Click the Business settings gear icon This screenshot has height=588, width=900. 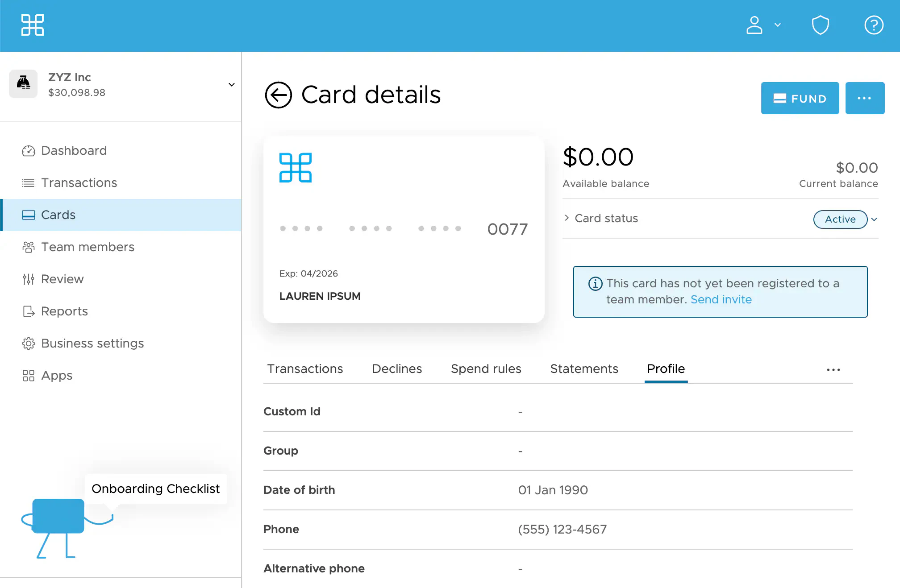click(x=28, y=344)
